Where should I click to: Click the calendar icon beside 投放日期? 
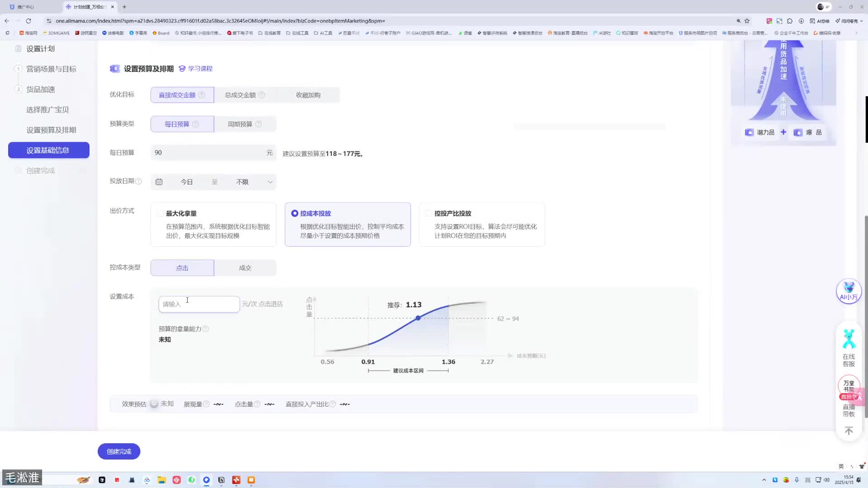point(159,181)
